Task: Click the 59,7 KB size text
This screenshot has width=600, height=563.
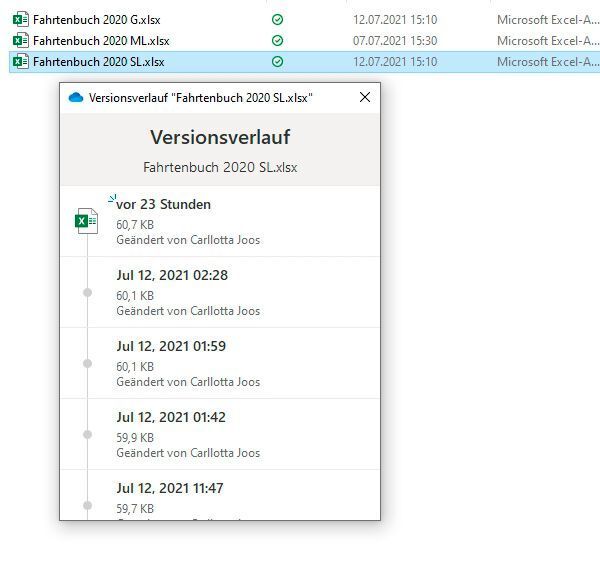Action: [x=135, y=509]
